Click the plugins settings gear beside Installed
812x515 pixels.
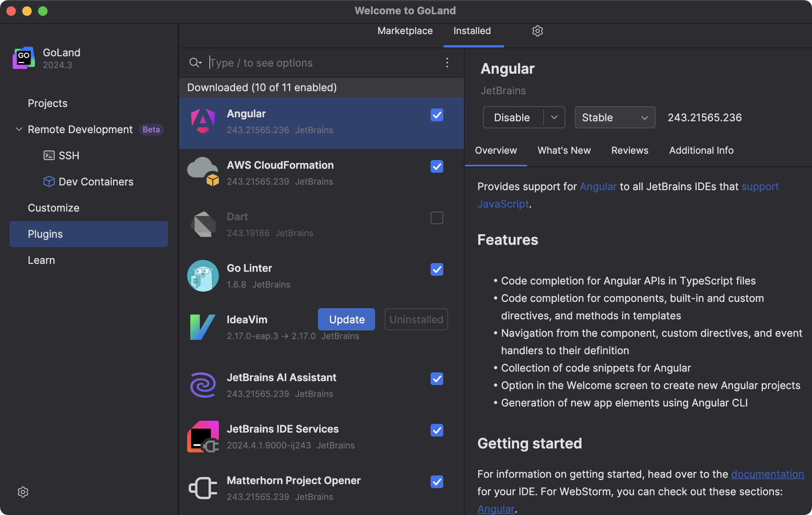pyautogui.click(x=537, y=31)
